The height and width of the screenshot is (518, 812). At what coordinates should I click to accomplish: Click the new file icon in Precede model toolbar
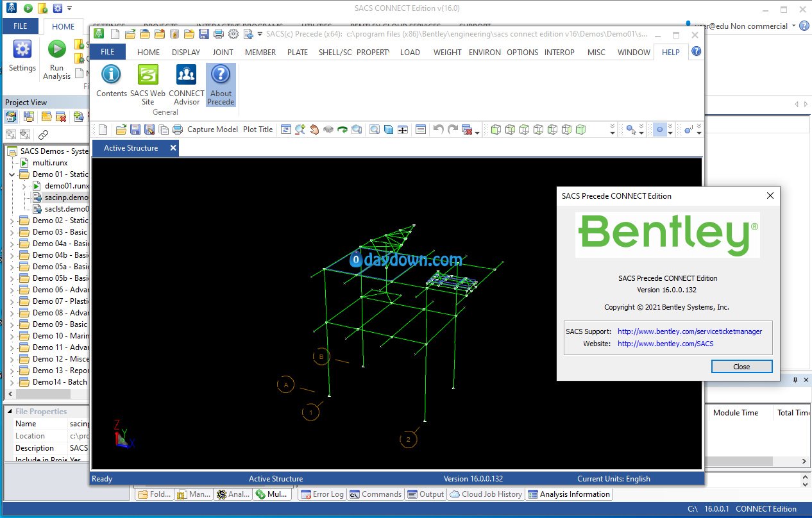[x=103, y=129]
